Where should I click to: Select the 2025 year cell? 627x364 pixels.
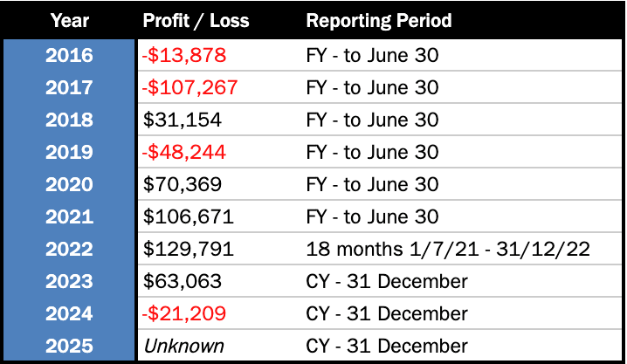[70, 346]
